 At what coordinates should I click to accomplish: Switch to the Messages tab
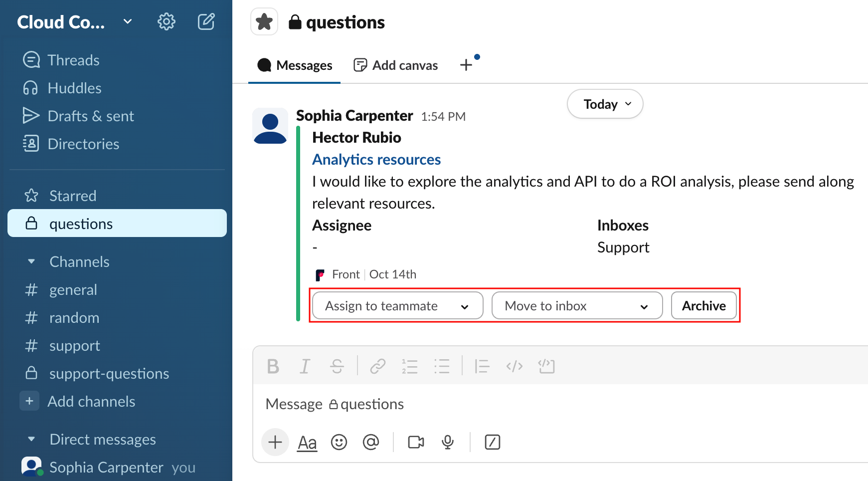pos(295,65)
